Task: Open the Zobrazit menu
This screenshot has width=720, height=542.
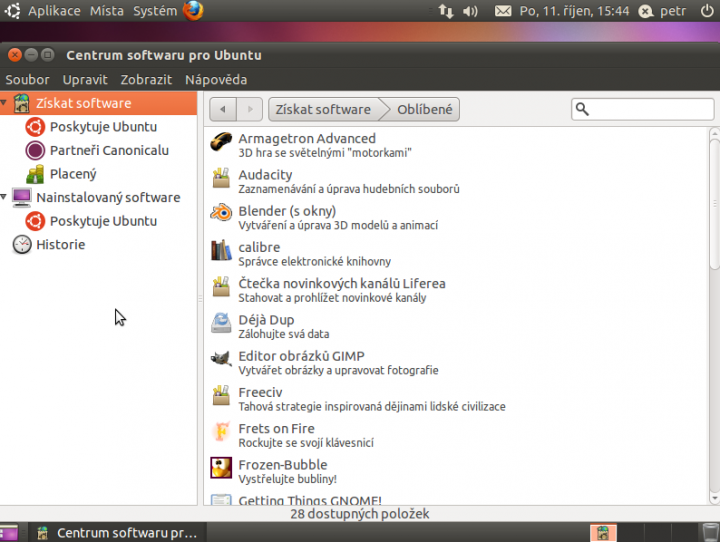Action: pyautogui.click(x=146, y=80)
